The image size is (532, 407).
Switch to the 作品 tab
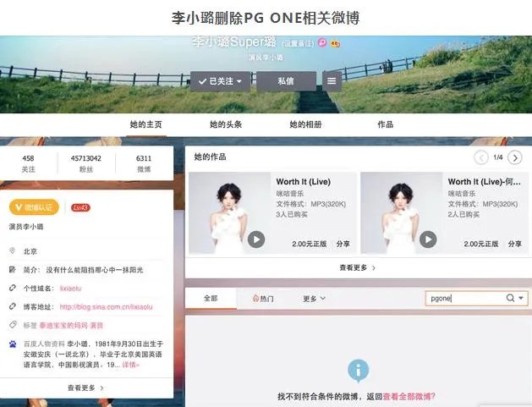385,124
